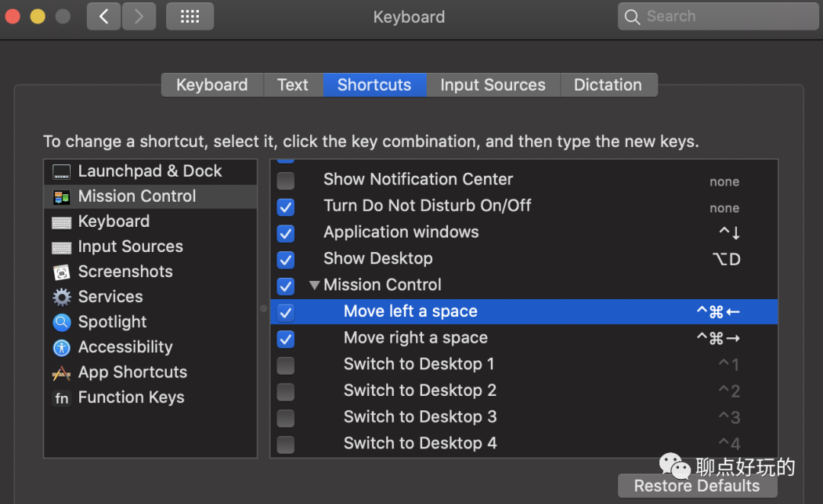Enable Switch to Desktop 2 checkbox
This screenshot has width=823, height=504.
click(x=286, y=392)
